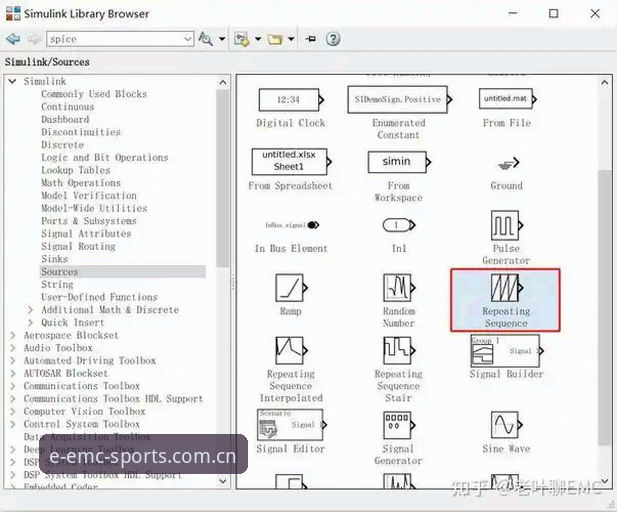Expand the Aerospace Blockset node
The image size is (617, 512).
13,335
